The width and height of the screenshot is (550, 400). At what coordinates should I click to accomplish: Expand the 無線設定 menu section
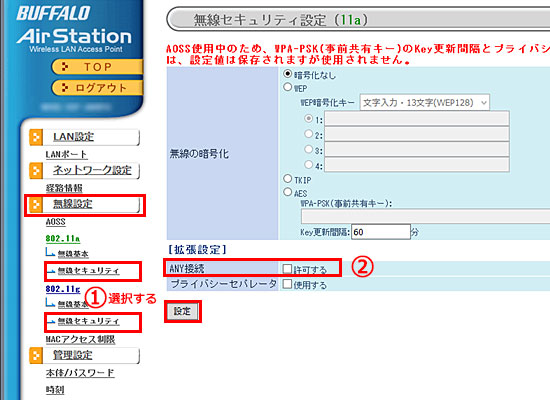pos(73,204)
